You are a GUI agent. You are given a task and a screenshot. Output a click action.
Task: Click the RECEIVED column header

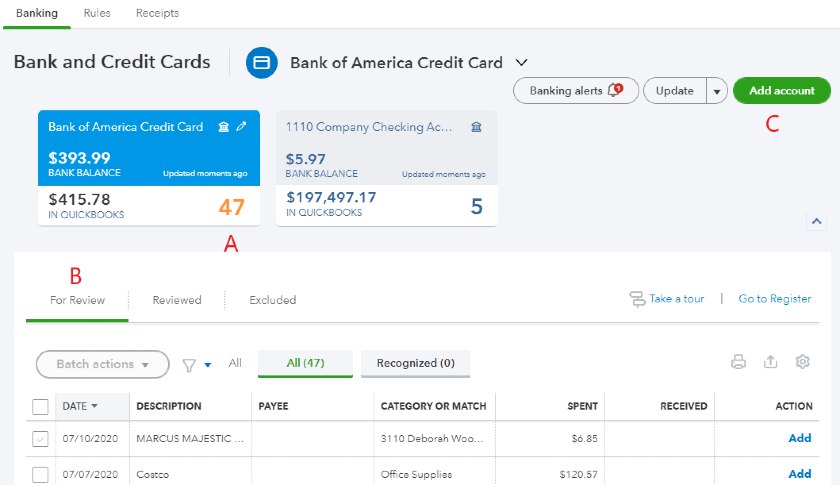click(684, 406)
